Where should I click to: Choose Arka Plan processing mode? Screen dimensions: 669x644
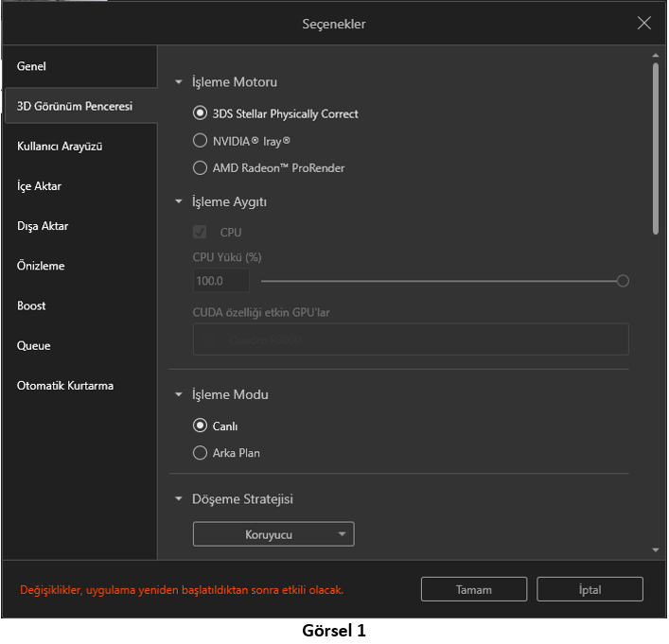pos(200,453)
